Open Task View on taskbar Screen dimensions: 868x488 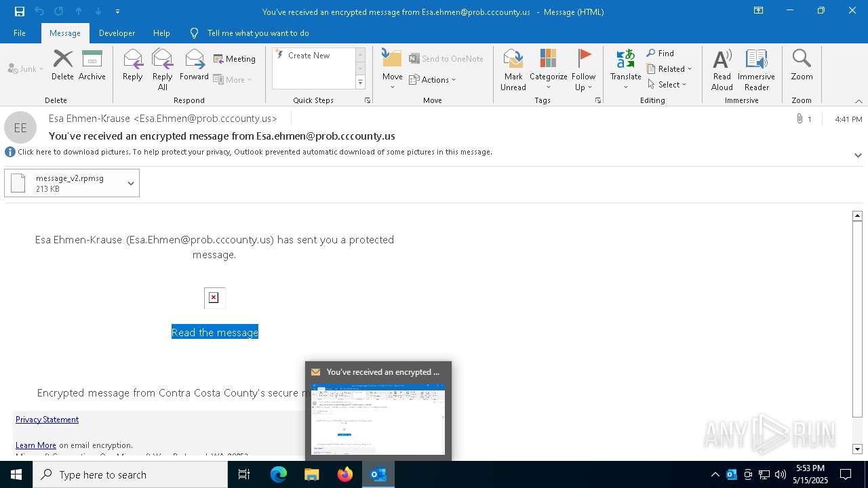pos(244,474)
